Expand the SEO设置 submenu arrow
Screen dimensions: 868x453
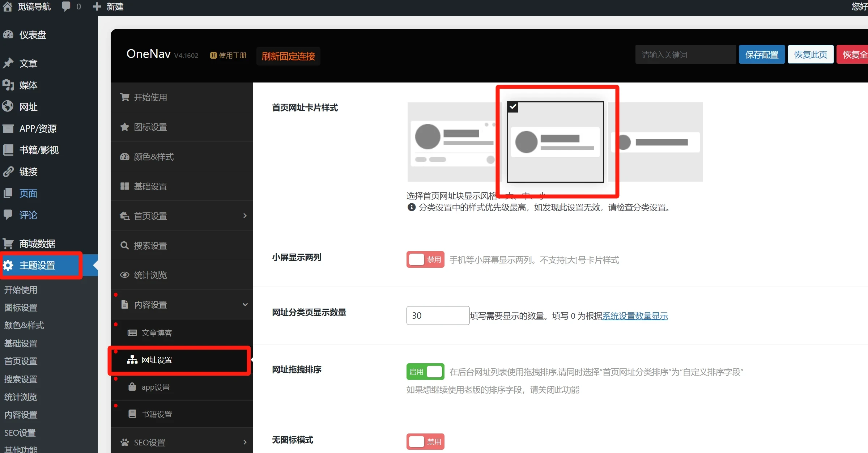coord(245,442)
